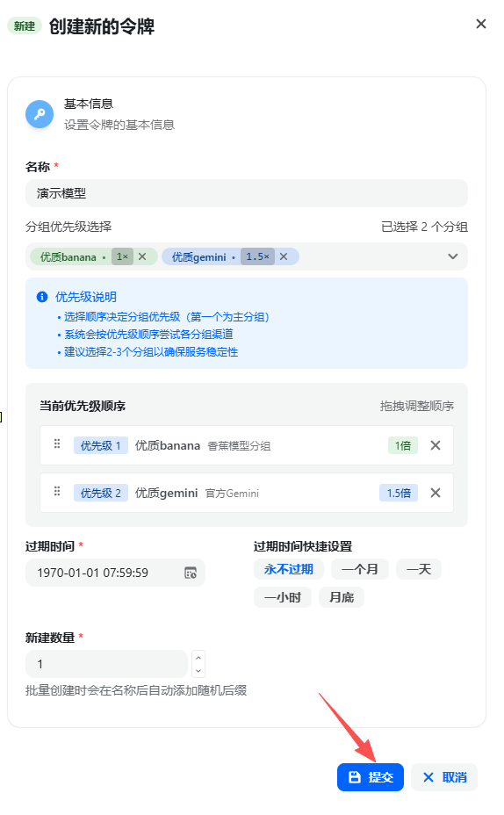Open the calendar picker icon for expiration time
This screenshot has height=815, width=504.
point(191,573)
